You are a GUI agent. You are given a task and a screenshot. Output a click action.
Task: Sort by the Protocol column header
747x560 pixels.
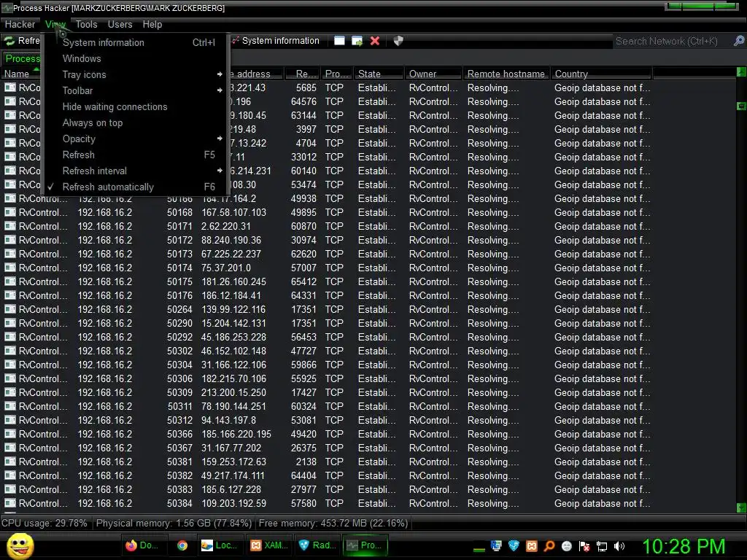pyautogui.click(x=337, y=74)
